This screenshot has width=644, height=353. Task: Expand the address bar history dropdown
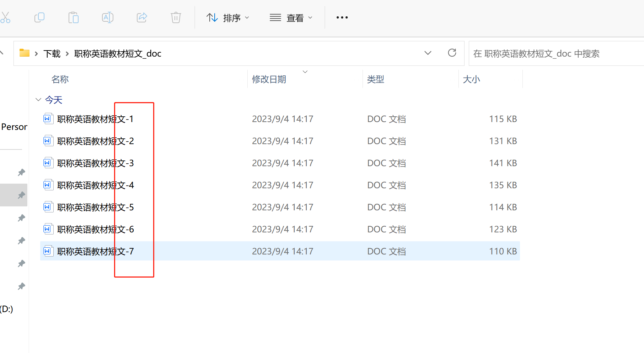click(428, 53)
